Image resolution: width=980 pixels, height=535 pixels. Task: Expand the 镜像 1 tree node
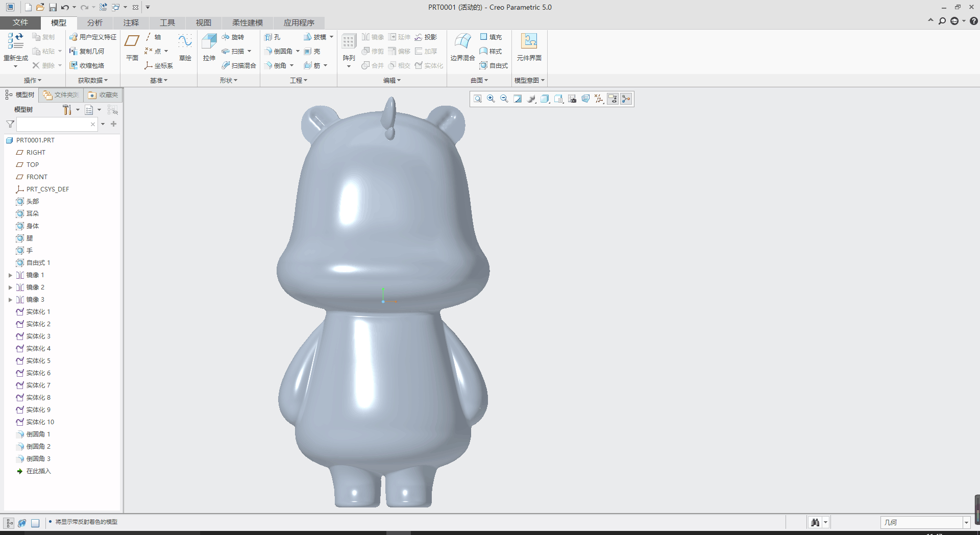coord(10,275)
